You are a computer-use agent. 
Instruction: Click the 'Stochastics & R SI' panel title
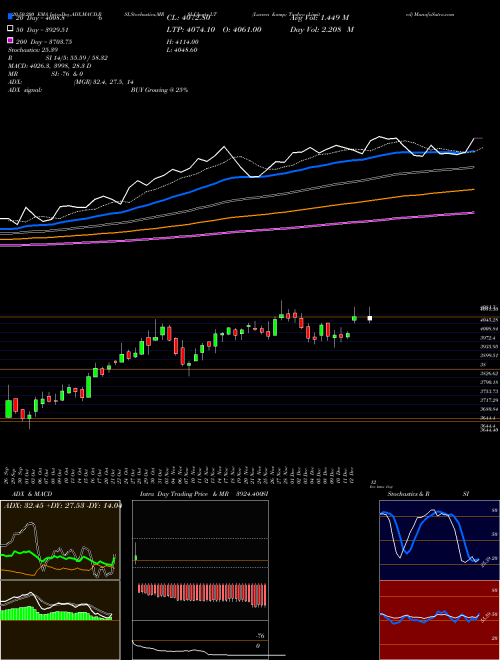pyautogui.click(x=428, y=494)
